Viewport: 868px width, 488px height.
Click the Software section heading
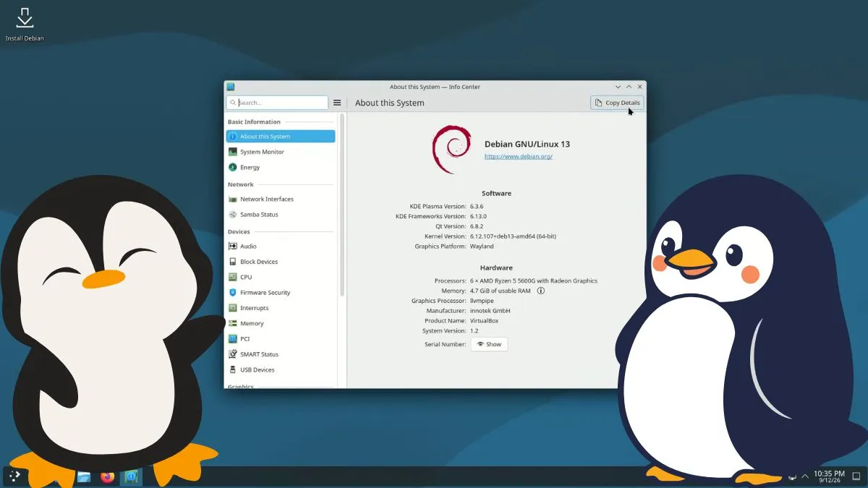coord(496,193)
